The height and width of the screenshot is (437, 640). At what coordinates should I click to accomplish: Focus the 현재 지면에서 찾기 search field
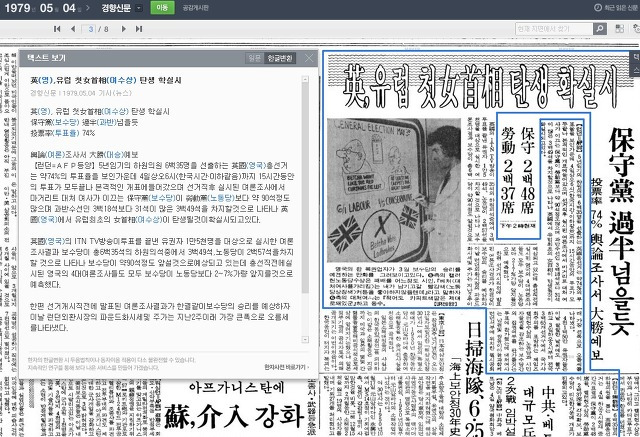[x=554, y=29]
